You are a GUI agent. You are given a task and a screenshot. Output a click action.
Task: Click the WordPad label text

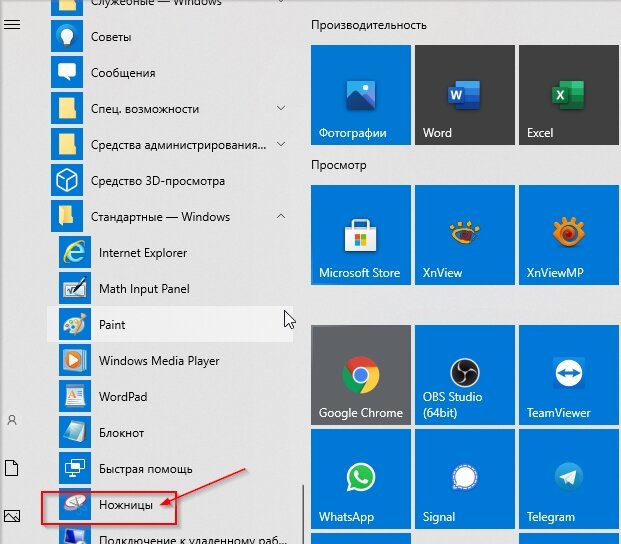(x=123, y=397)
